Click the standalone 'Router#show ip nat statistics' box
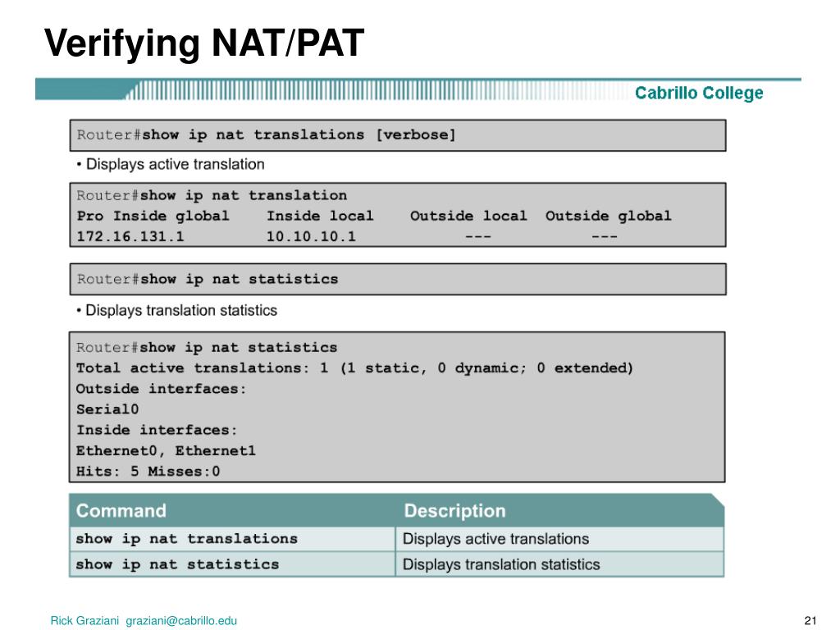 click(x=398, y=279)
